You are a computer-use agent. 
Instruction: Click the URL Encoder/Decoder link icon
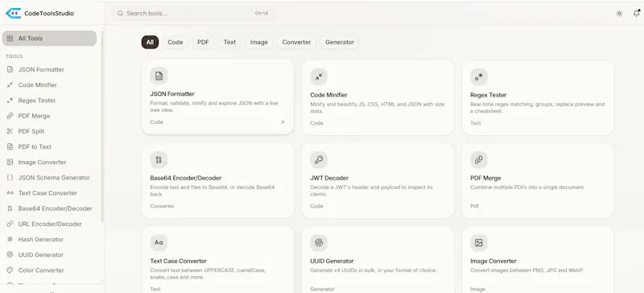pyautogui.click(x=10, y=224)
